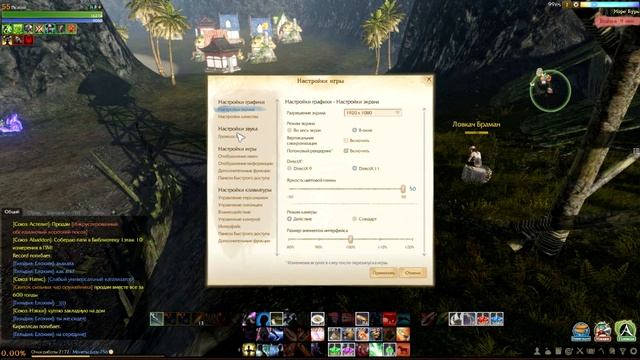640x360 pixels.
Task: Click the ring-shaped icon at menu bar end
Action: pos(633,351)
